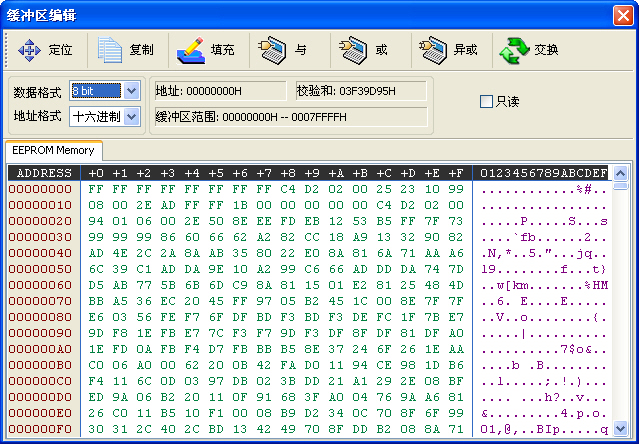Select address row 00000040
The width and height of the screenshot is (639, 444).
pyautogui.click(x=41, y=252)
